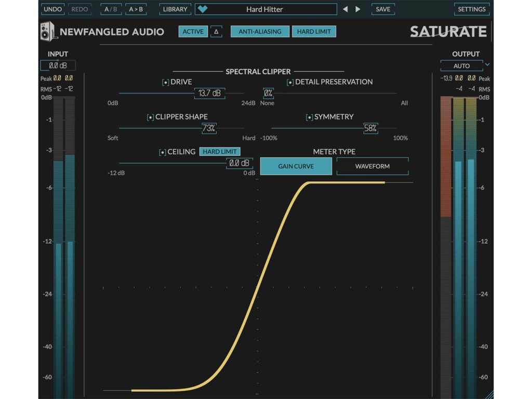Click the lock icon beside Symmetry
Viewport: 532px width, 399px height.
pos(309,117)
